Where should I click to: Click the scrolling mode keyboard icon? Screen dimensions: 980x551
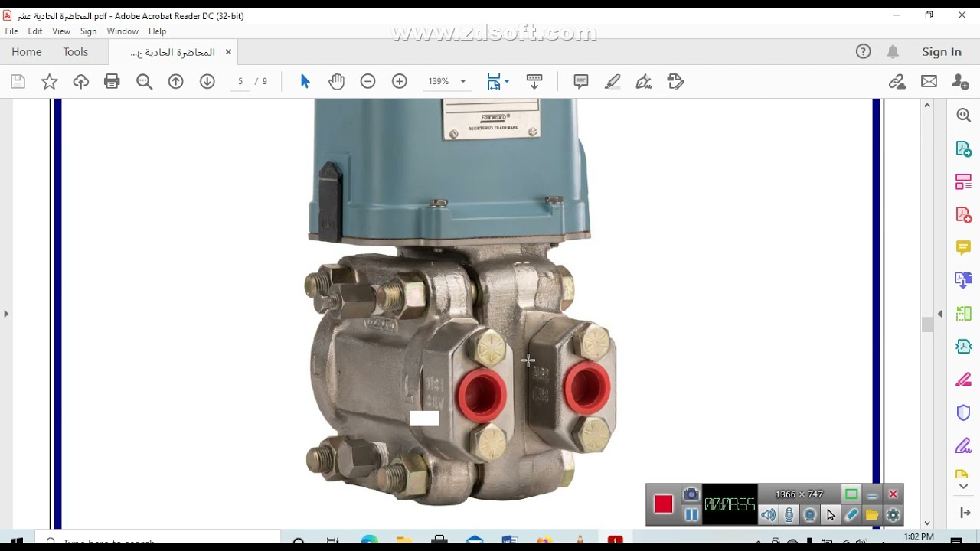point(534,82)
